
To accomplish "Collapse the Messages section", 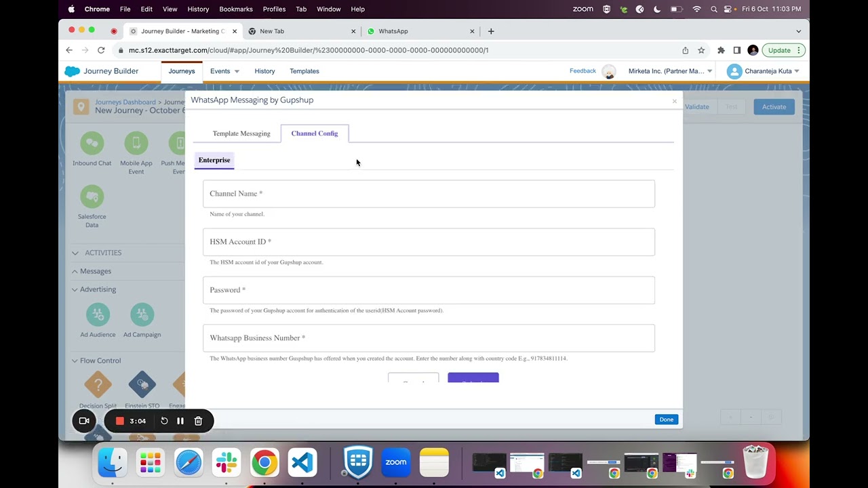I will (75, 271).
